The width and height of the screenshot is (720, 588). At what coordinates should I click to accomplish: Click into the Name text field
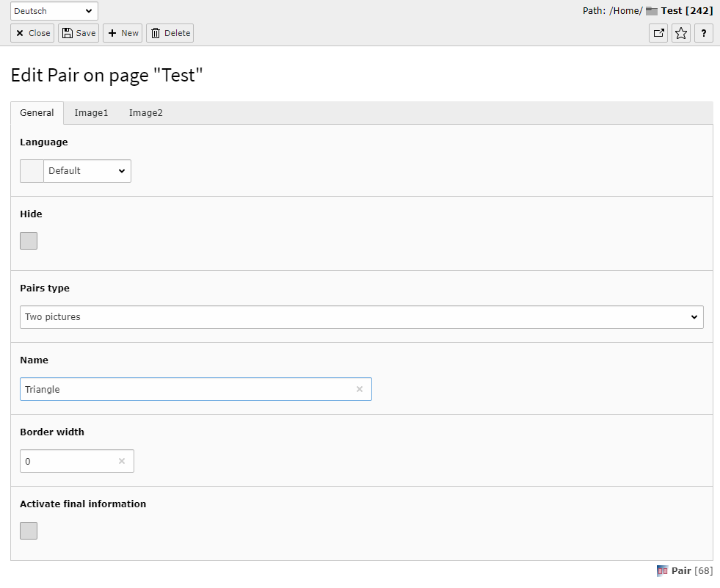click(183, 389)
